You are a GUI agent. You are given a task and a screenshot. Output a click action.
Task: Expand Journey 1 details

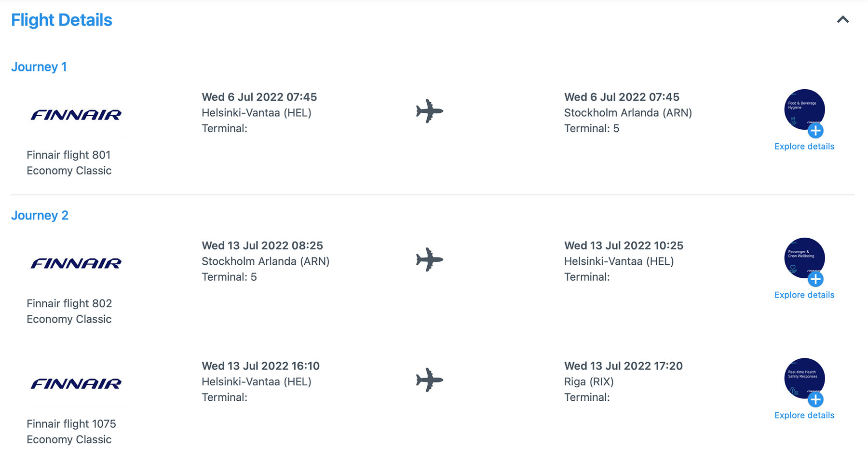point(40,67)
